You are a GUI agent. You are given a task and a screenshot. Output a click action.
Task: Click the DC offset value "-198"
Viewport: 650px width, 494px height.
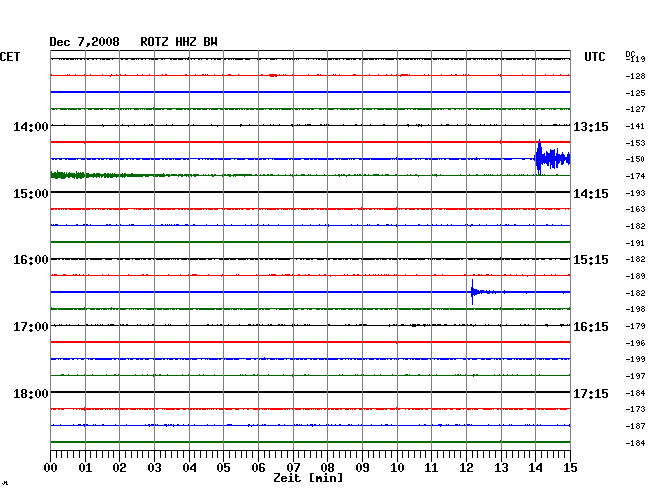point(635,309)
